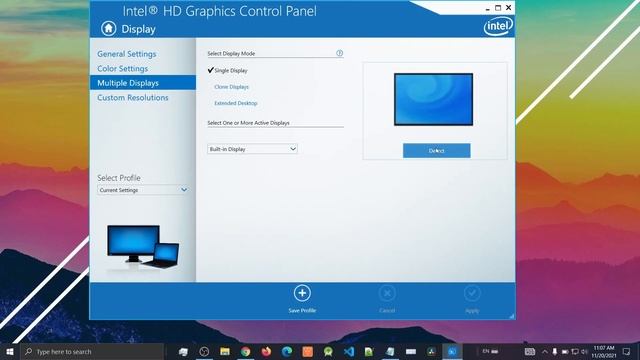The height and width of the screenshot is (360, 640).
Task: Switch to Multiple Displays section
Action: (x=143, y=83)
